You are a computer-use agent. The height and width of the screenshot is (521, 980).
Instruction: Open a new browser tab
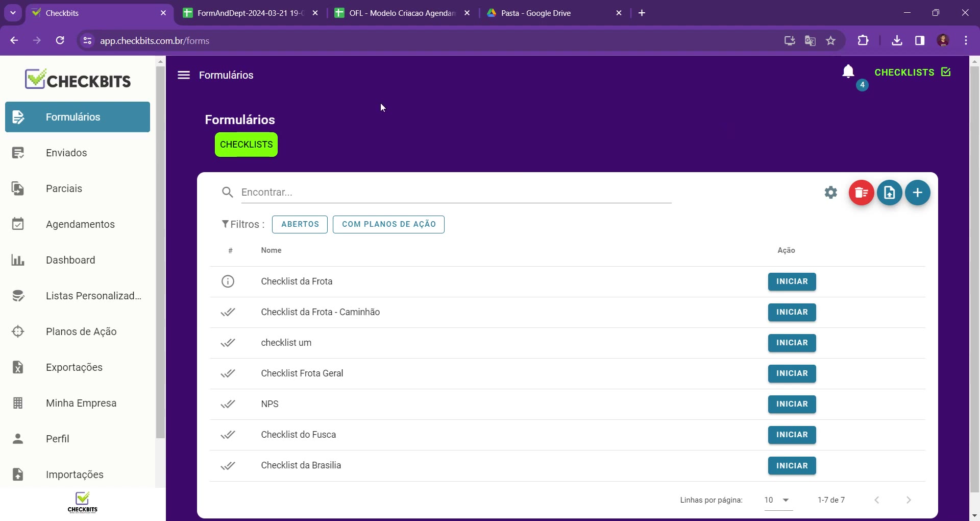[x=642, y=13]
